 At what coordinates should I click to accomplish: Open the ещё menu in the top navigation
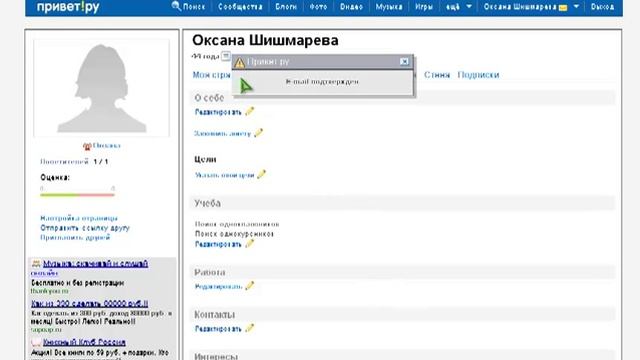(453, 7)
